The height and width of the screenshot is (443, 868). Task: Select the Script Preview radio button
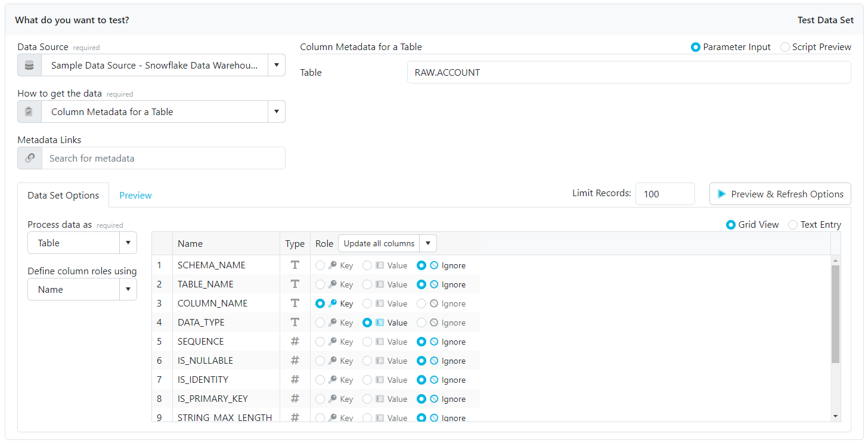click(785, 47)
